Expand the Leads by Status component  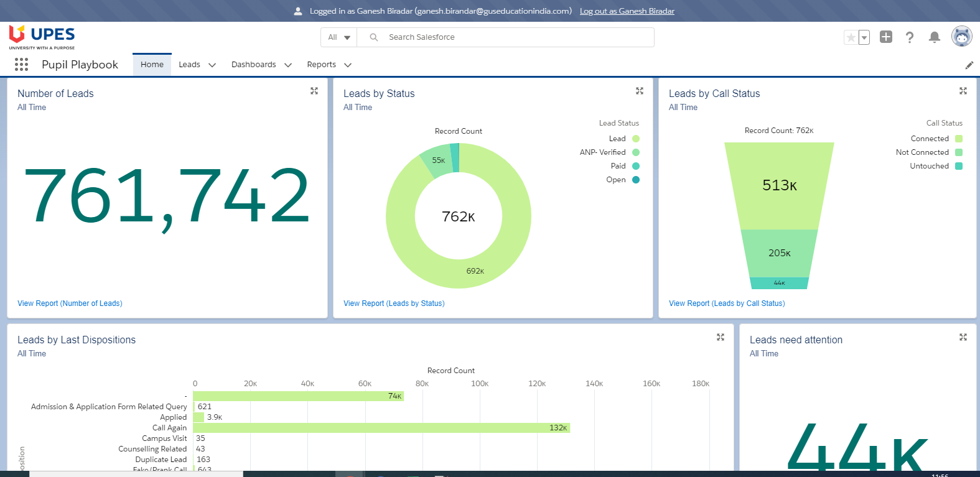639,91
